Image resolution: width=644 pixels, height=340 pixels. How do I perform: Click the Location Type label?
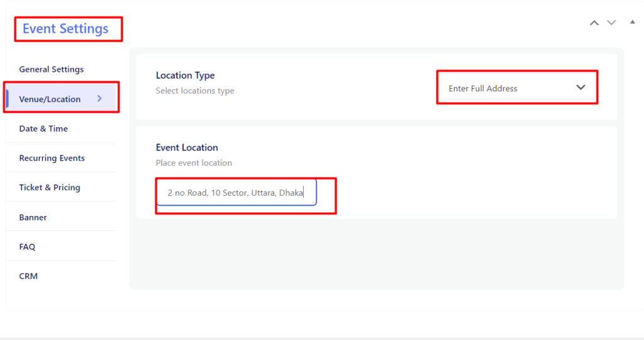pyautogui.click(x=186, y=75)
